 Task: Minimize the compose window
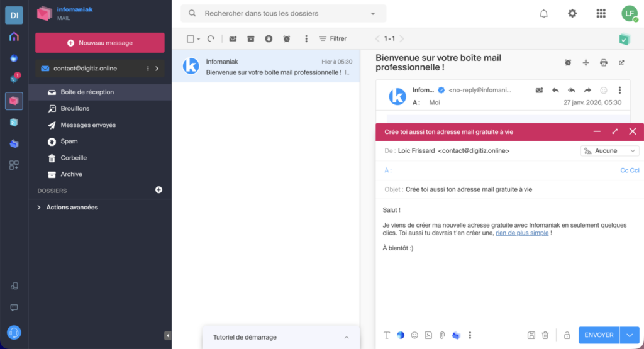pyautogui.click(x=597, y=131)
